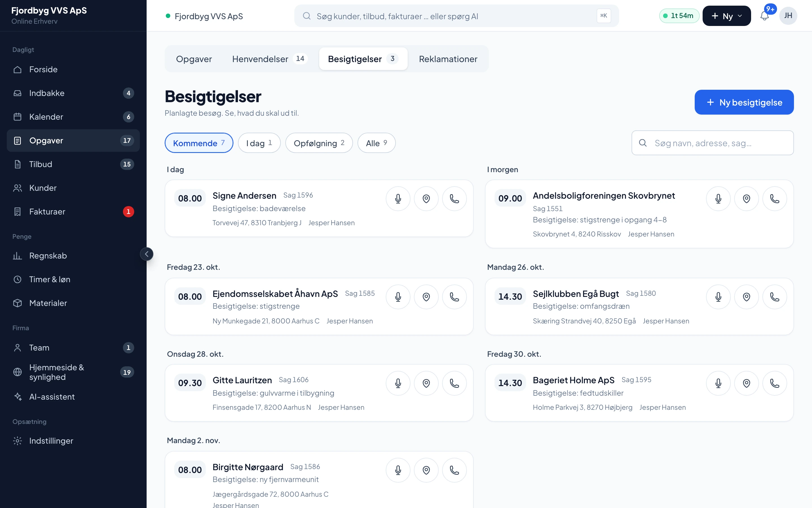Click the Søg navn, adresse, sag field

[x=712, y=143]
